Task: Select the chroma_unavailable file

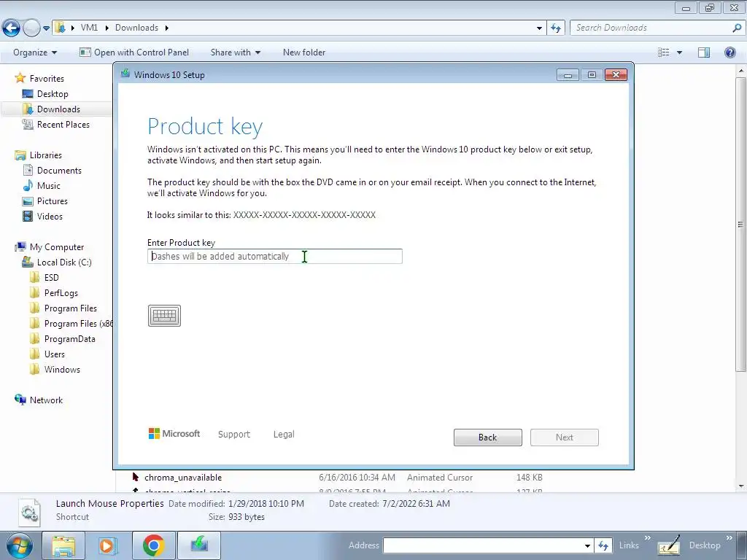Action: tap(183, 477)
